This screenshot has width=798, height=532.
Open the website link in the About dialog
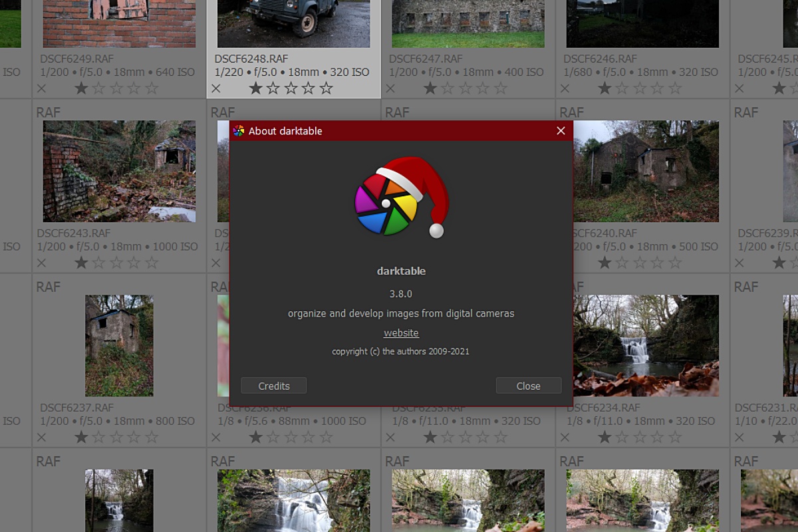pyautogui.click(x=401, y=332)
